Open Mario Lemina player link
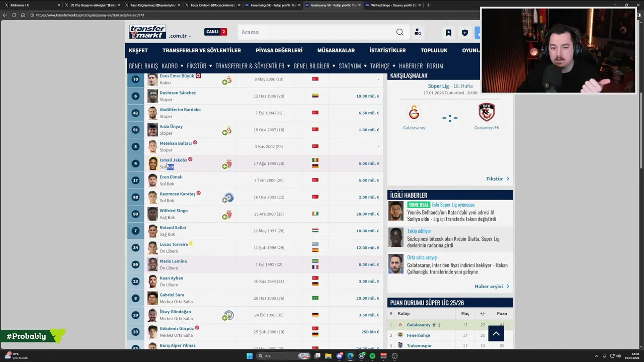 pos(173,261)
